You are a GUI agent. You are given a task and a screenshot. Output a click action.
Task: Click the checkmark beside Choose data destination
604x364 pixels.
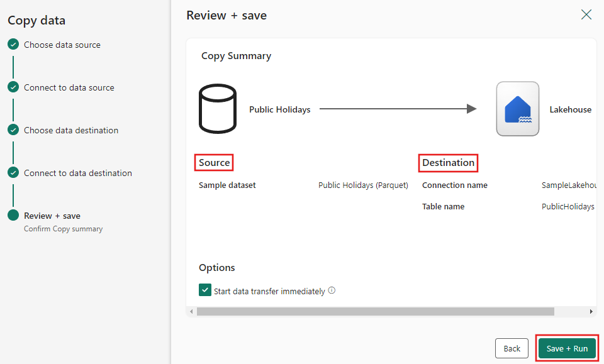(x=13, y=130)
